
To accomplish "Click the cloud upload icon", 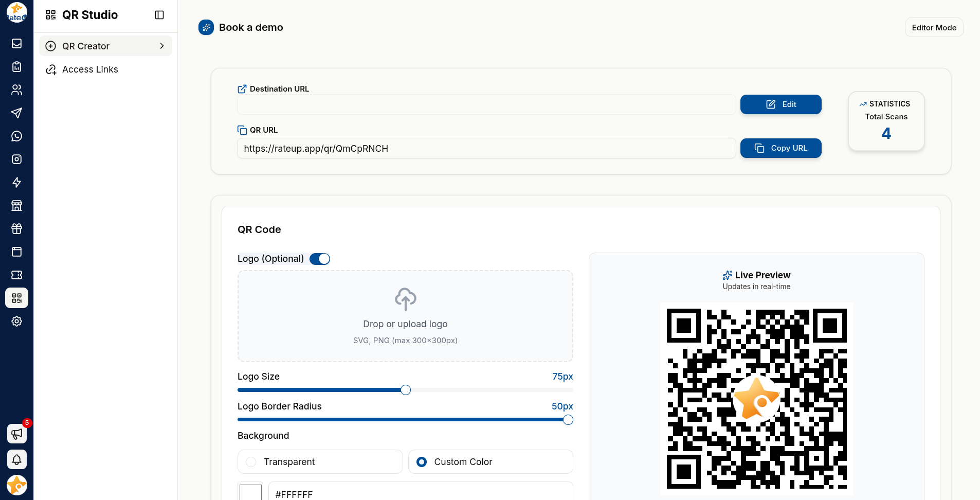I will coord(405,299).
